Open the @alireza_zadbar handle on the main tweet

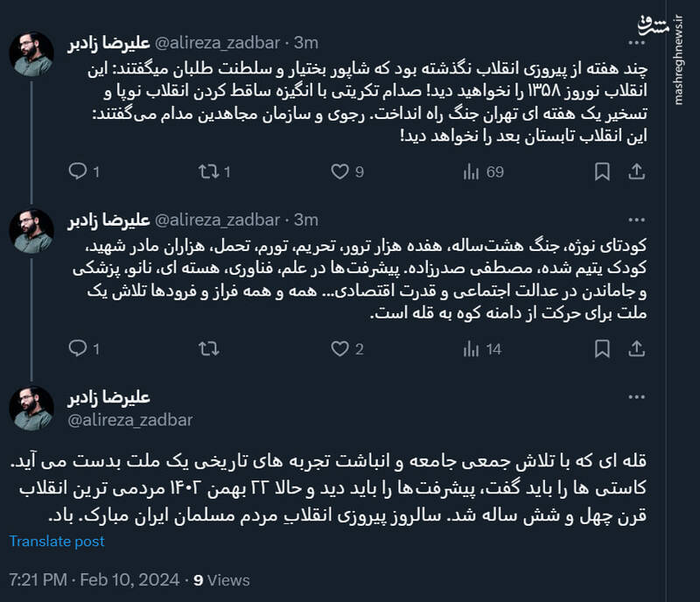(129, 420)
